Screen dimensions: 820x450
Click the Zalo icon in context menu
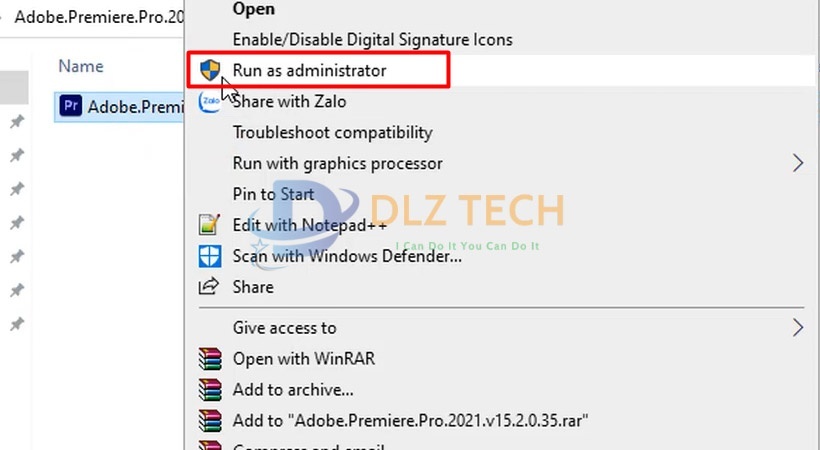[210, 101]
